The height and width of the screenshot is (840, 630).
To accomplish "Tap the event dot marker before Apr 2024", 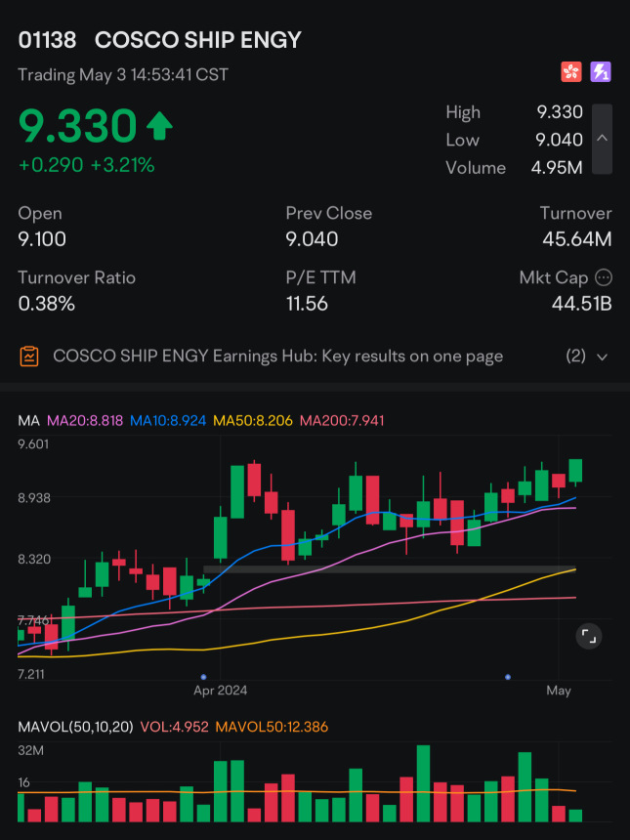I will [203, 677].
